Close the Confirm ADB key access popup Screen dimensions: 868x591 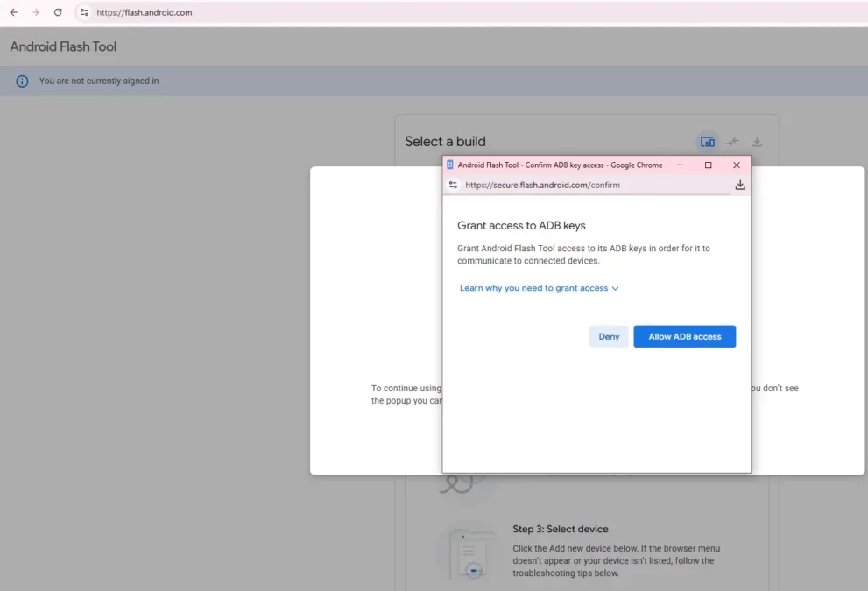(736, 165)
